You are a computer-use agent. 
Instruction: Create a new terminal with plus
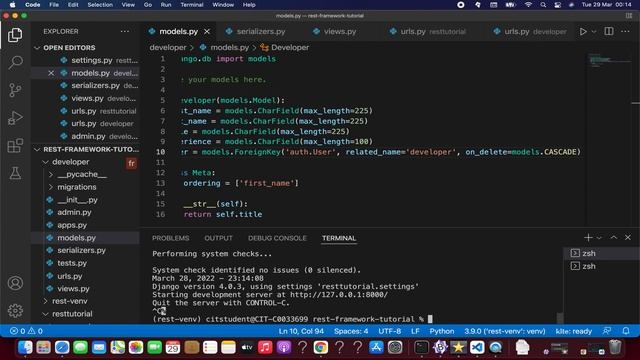point(588,238)
